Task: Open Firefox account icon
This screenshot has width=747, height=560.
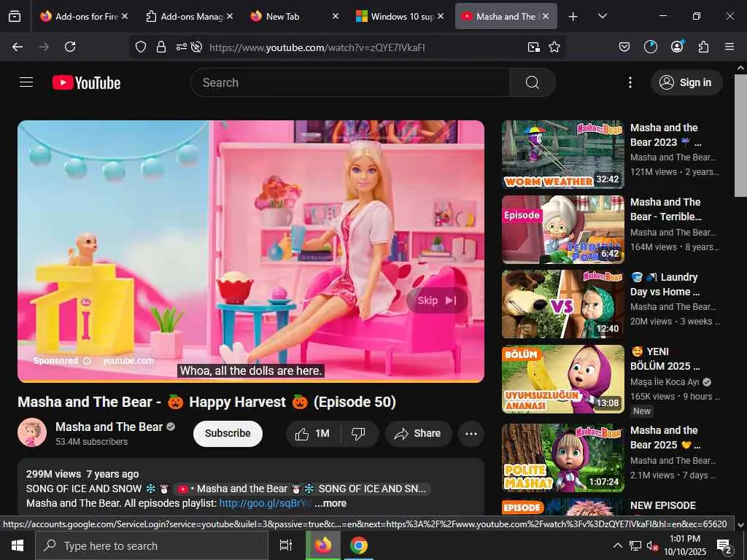Action: pyautogui.click(x=677, y=47)
